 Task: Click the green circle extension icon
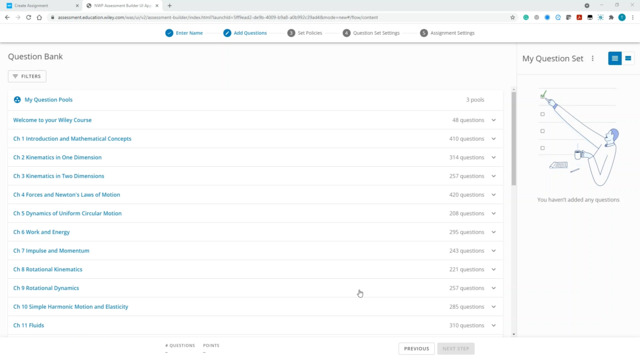click(x=526, y=18)
